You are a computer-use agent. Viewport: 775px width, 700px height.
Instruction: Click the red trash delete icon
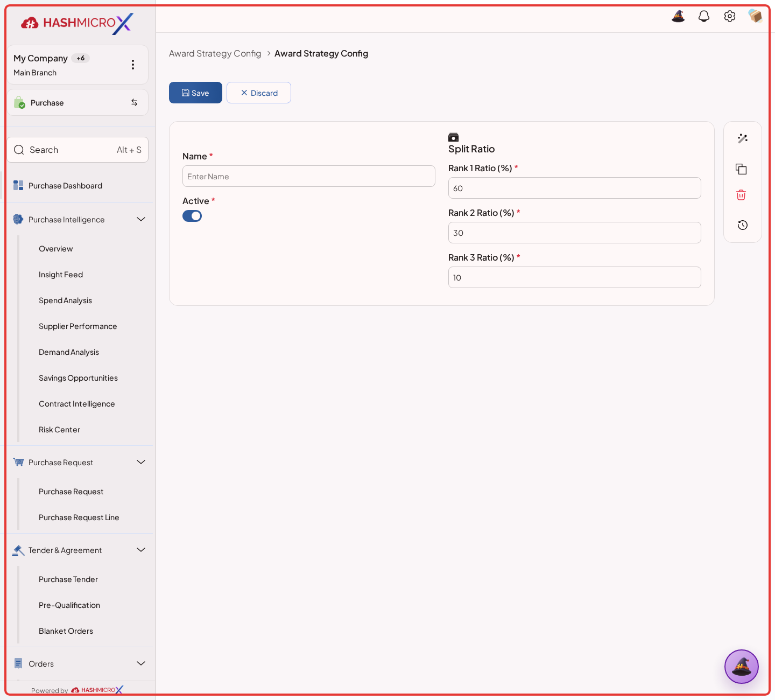point(741,195)
